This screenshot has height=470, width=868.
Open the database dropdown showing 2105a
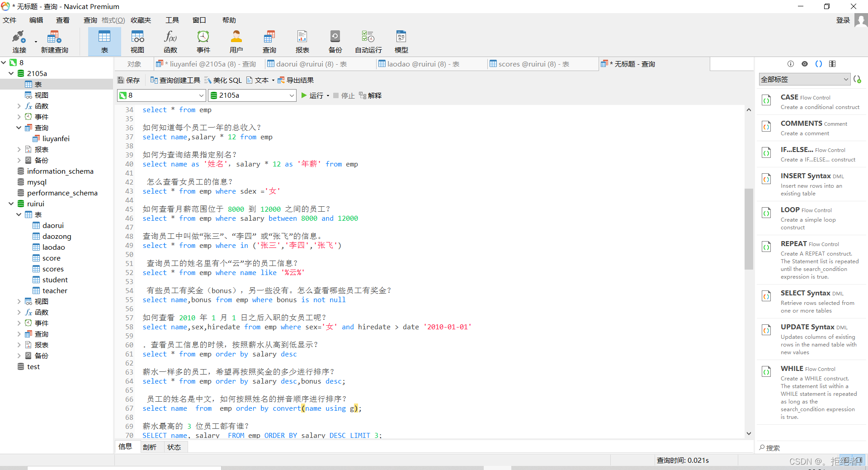[252, 95]
